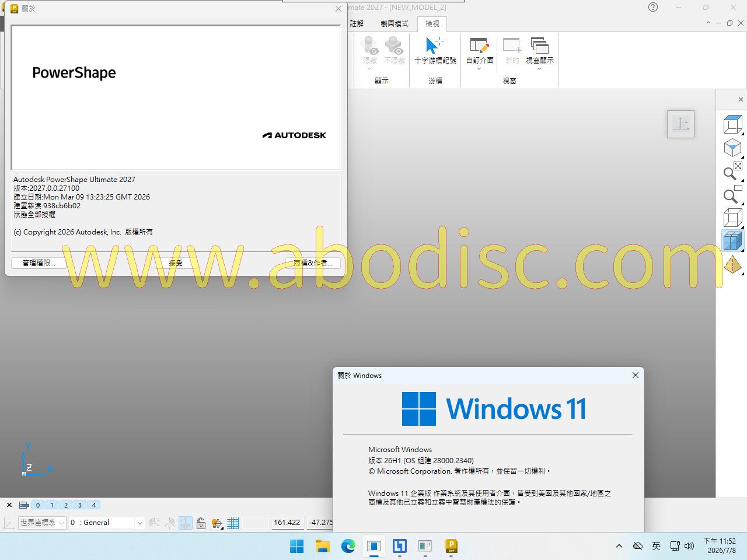Click the Y coordinate field showing -47.275
Viewport: 747px width, 560px height.
click(x=320, y=523)
